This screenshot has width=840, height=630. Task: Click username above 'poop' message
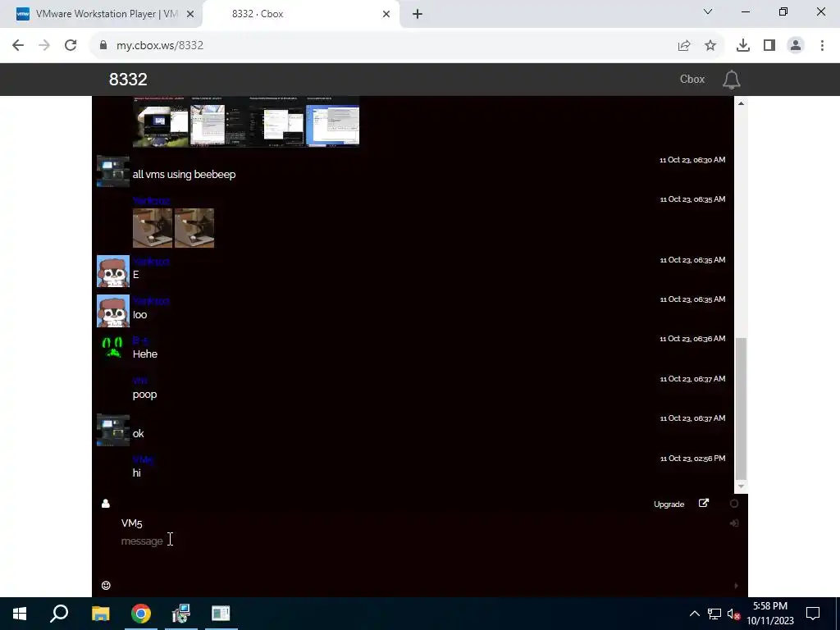[139, 381]
